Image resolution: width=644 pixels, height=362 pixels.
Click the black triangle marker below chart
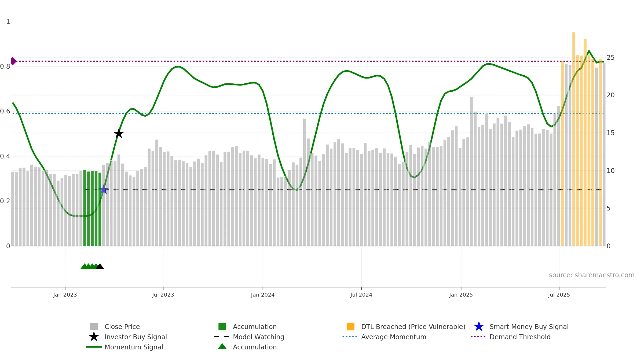coord(100,266)
